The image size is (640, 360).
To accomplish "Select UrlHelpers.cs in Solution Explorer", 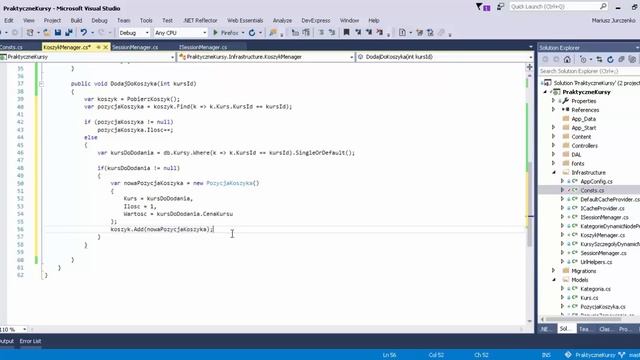I will coord(596,262).
